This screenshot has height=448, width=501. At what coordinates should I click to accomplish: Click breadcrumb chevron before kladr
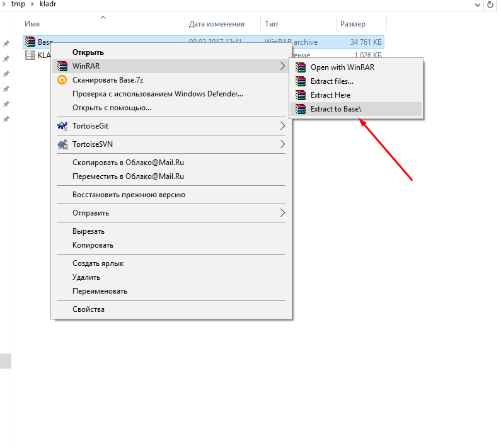pyautogui.click(x=32, y=4)
